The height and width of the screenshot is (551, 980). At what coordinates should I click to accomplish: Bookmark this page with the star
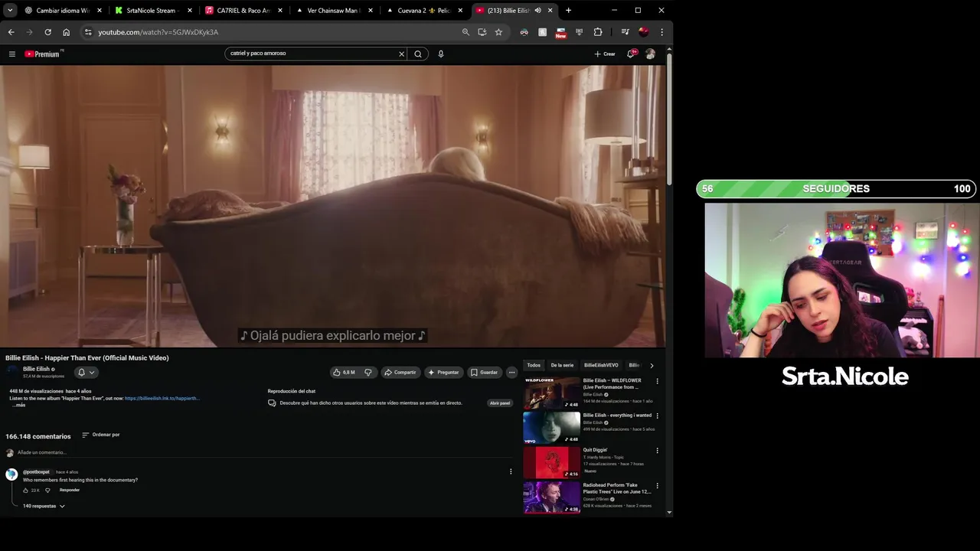click(x=498, y=32)
